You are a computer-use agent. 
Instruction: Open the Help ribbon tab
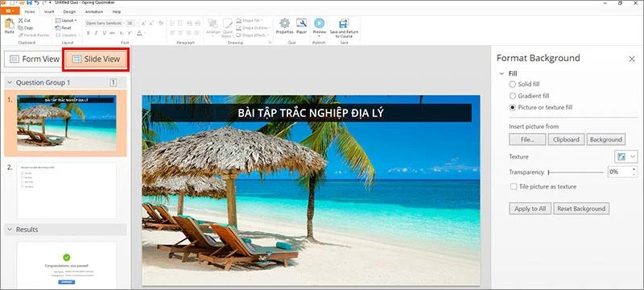click(117, 11)
